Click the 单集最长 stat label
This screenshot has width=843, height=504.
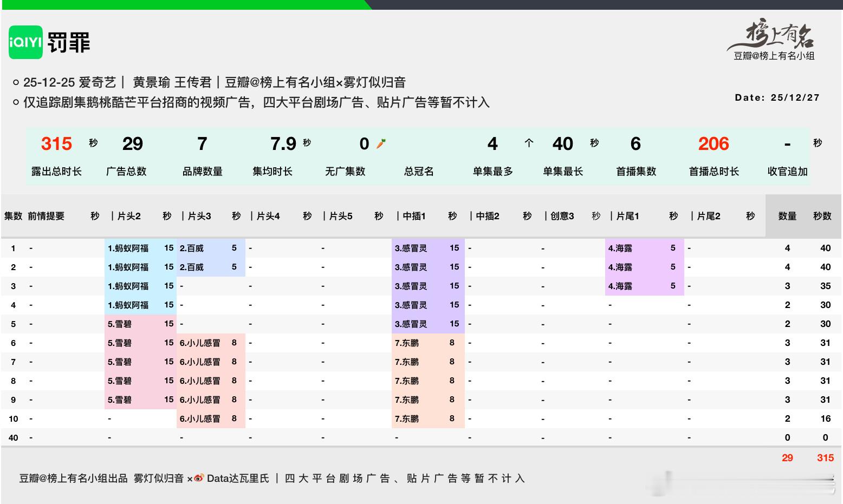pos(563,172)
